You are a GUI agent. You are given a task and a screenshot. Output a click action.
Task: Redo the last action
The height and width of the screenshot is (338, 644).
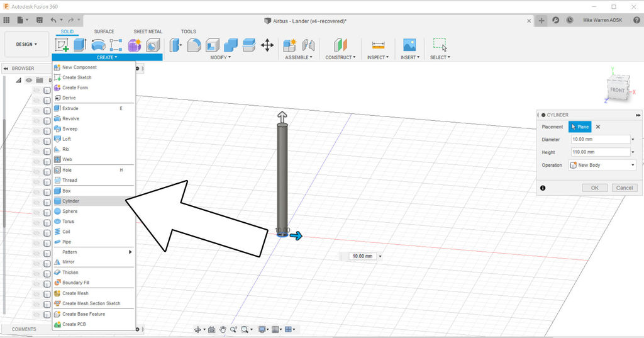(x=70, y=20)
